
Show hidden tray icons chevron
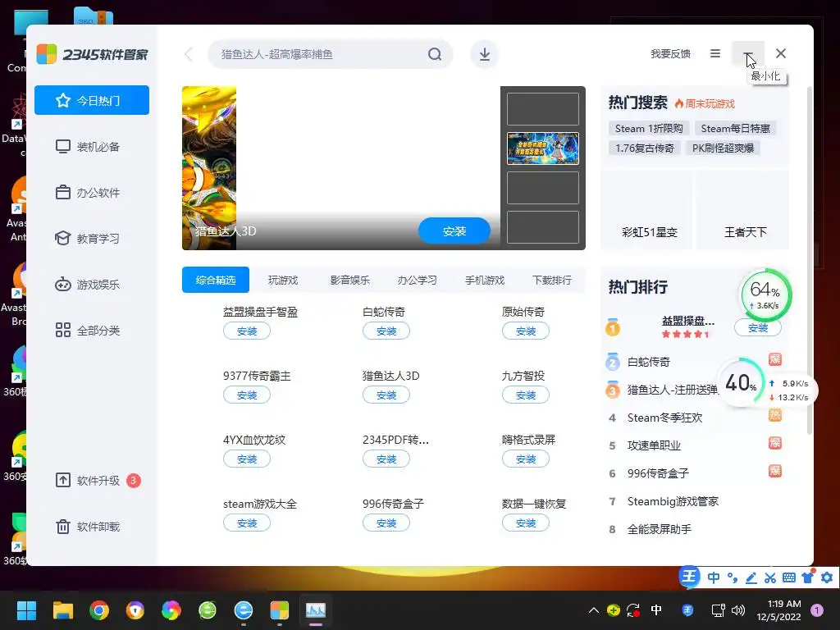click(594, 609)
